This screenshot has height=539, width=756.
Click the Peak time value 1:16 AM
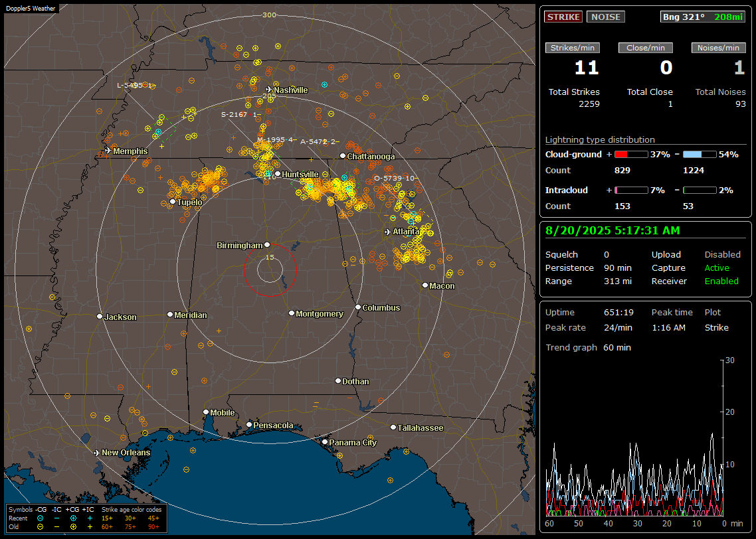(x=668, y=327)
